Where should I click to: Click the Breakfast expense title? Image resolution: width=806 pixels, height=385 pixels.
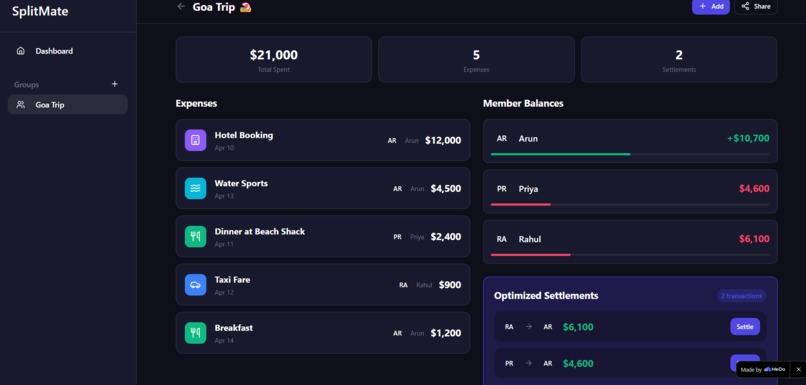[x=233, y=328]
